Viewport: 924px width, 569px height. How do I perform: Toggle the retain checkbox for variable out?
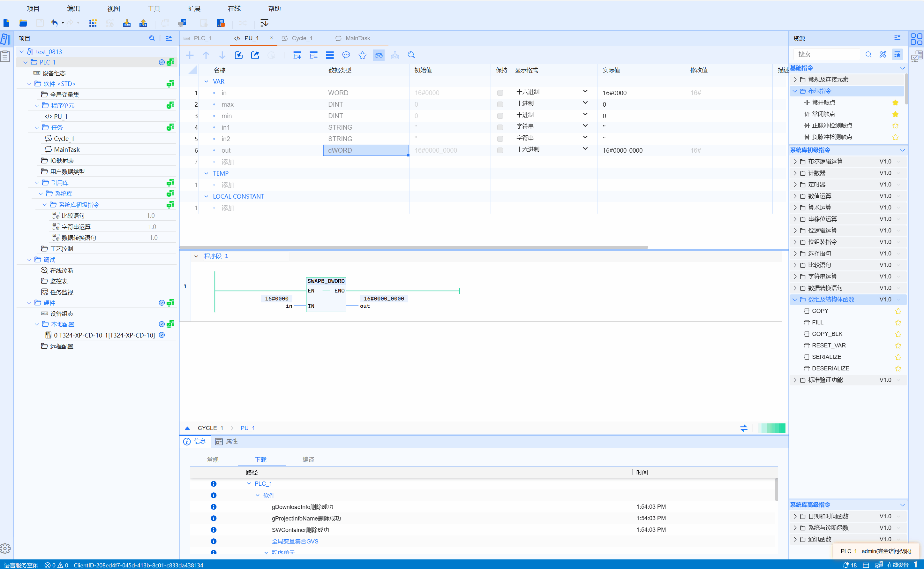(x=500, y=150)
